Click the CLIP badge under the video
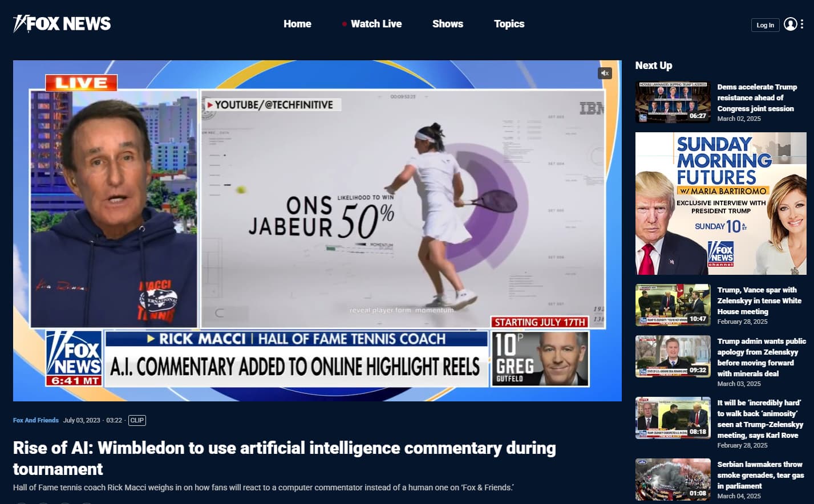 (x=137, y=420)
